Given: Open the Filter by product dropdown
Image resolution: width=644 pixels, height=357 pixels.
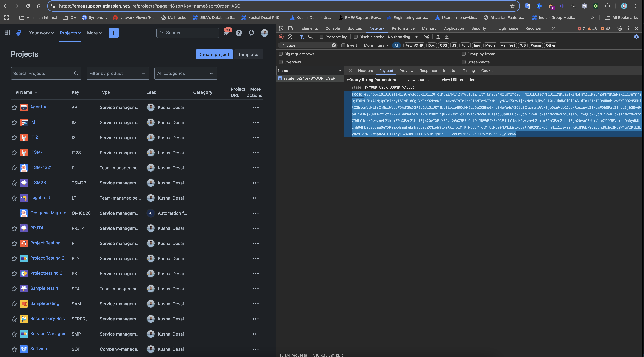Looking at the screenshot, I should (x=118, y=73).
